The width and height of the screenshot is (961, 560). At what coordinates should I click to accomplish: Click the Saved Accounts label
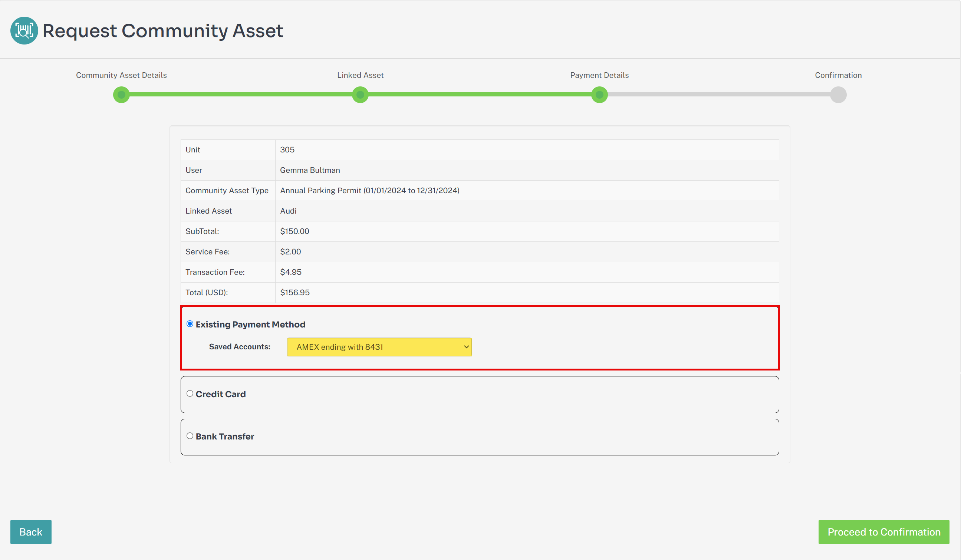coord(240,347)
